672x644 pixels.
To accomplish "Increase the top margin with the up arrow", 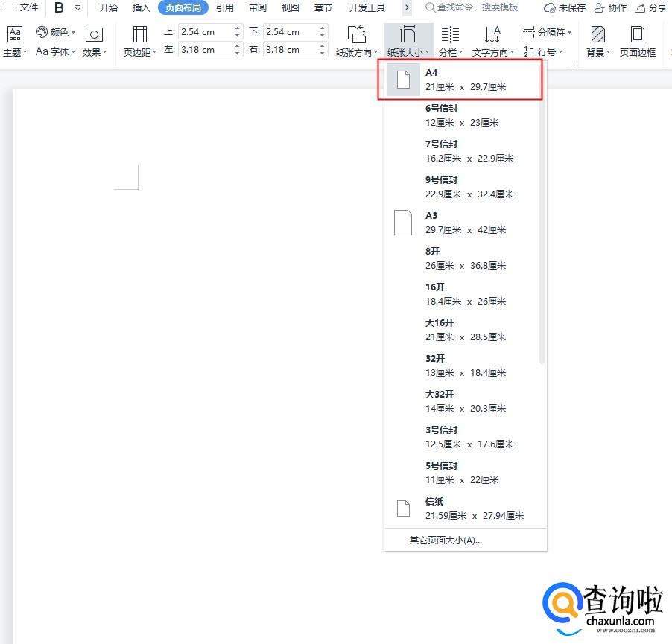I will [238, 28].
